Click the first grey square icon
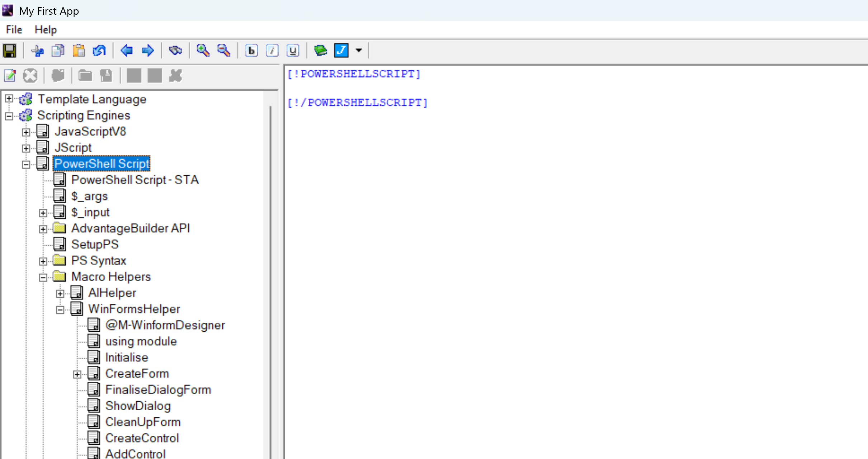The height and width of the screenshot is (459, 868). tap(134, 76)
